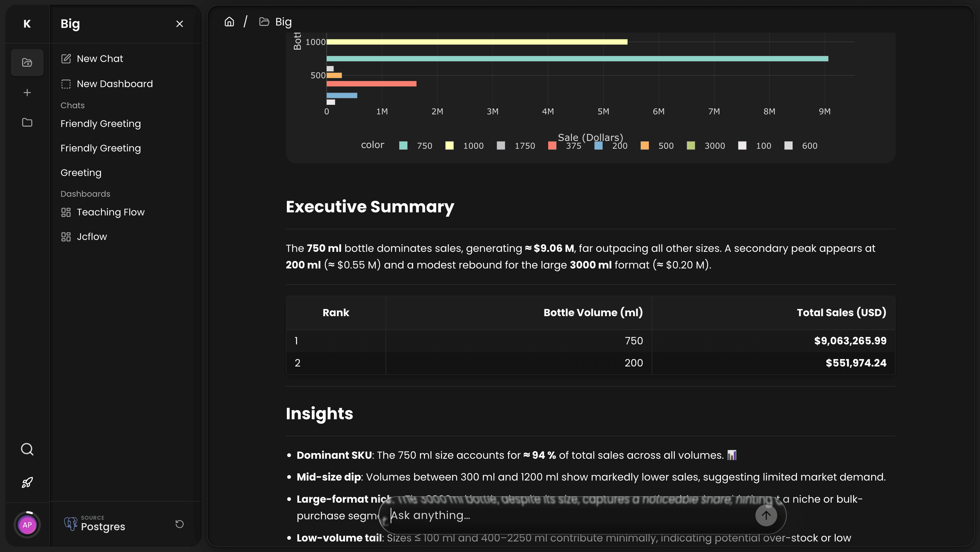Close the Big panel
980x552 pixels.
179,23
